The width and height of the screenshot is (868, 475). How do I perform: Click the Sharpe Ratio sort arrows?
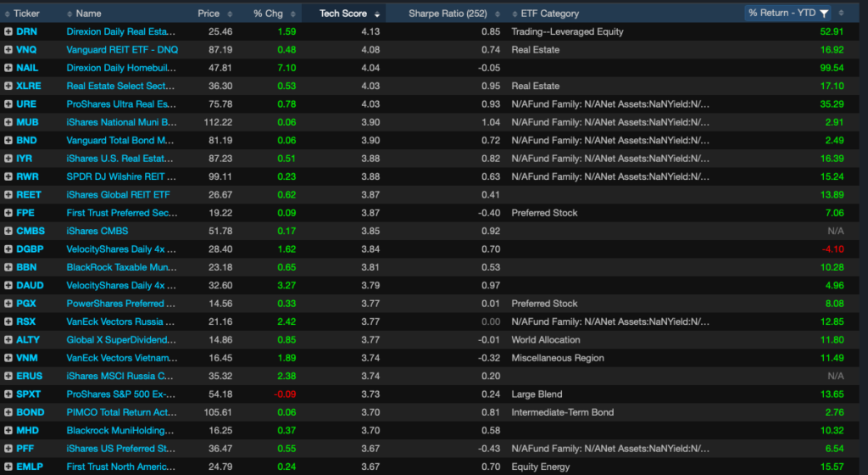tap(497, 14)
